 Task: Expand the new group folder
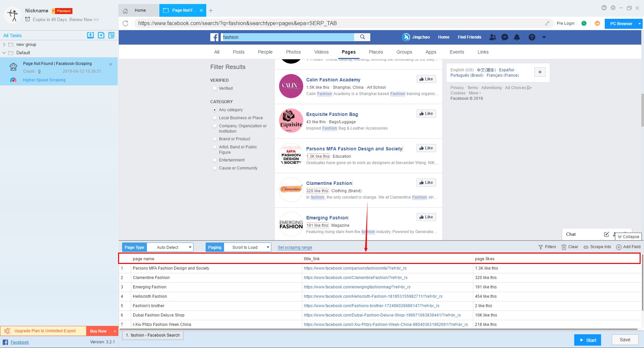coord(4,45)
